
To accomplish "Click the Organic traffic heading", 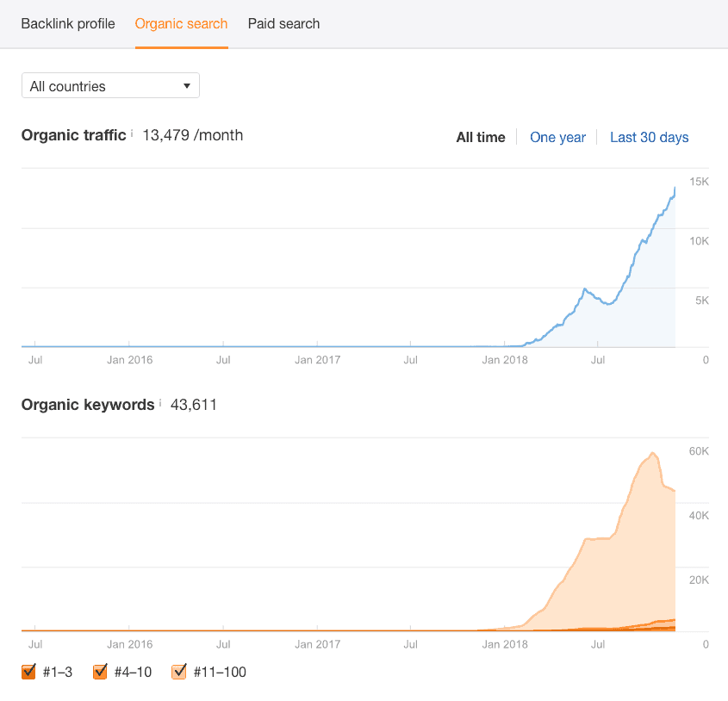I will (x=73, y=135).
